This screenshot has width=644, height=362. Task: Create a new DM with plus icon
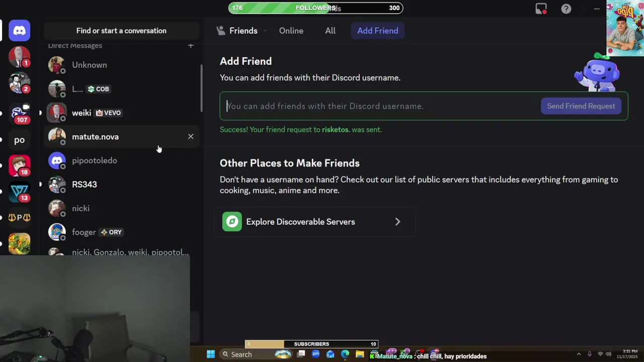[191, 46]
